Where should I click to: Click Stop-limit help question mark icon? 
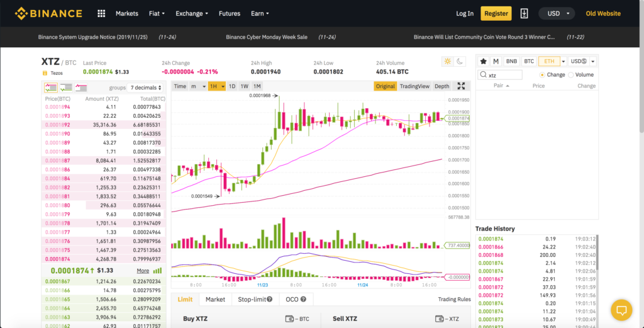click(269, 299)
